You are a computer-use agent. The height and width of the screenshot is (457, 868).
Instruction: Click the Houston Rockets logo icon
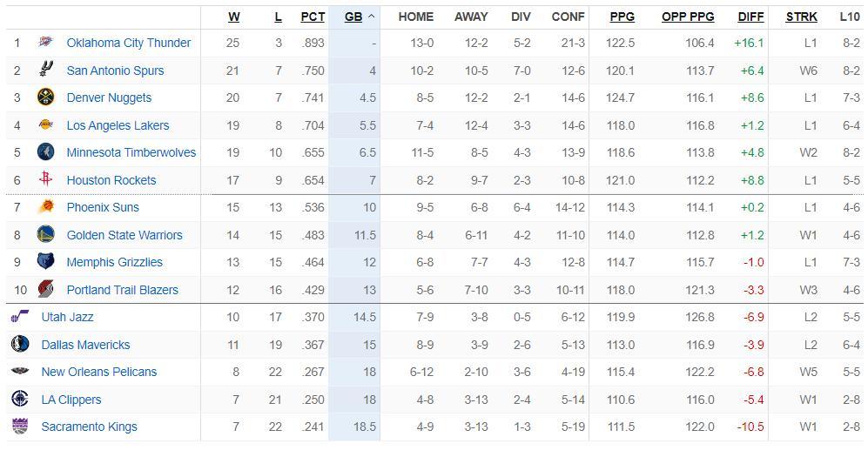[x=46, y=180]
